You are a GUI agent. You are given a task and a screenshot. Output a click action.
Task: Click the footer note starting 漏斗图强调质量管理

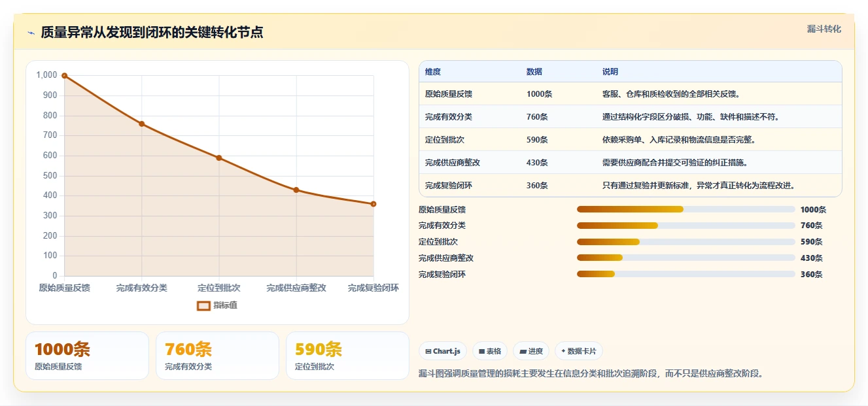coord(591,374)
